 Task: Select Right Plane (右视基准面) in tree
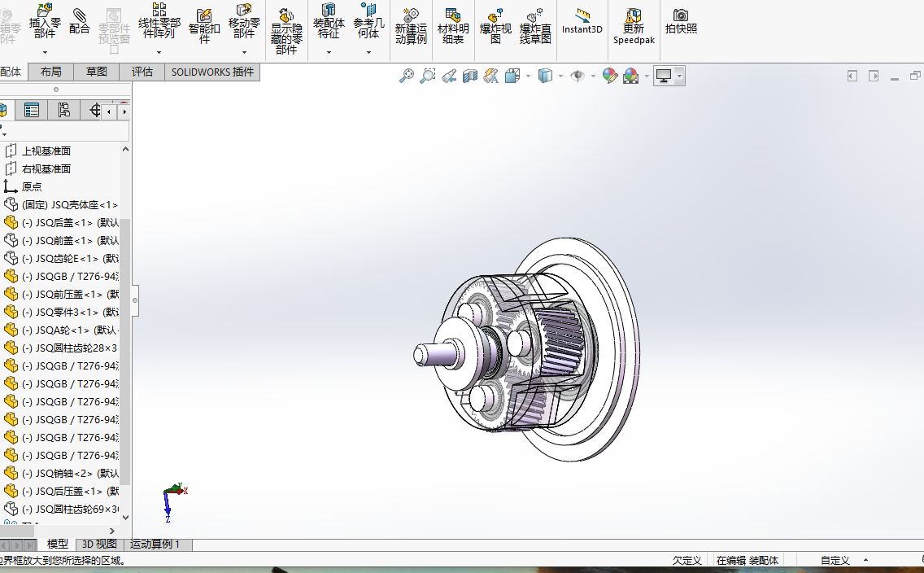point(46,168)
